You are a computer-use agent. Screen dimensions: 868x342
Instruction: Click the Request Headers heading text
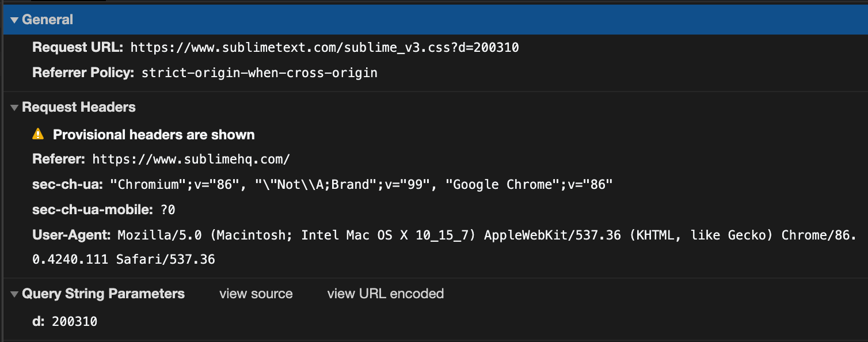(78, 107)
